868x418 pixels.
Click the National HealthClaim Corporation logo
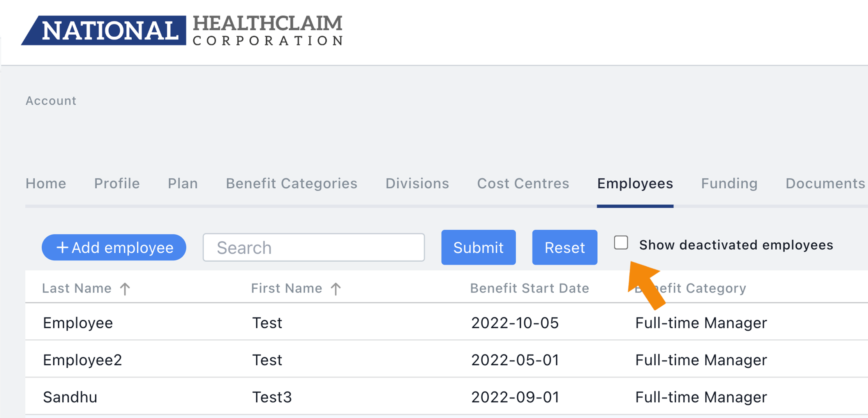pos(182,30)
